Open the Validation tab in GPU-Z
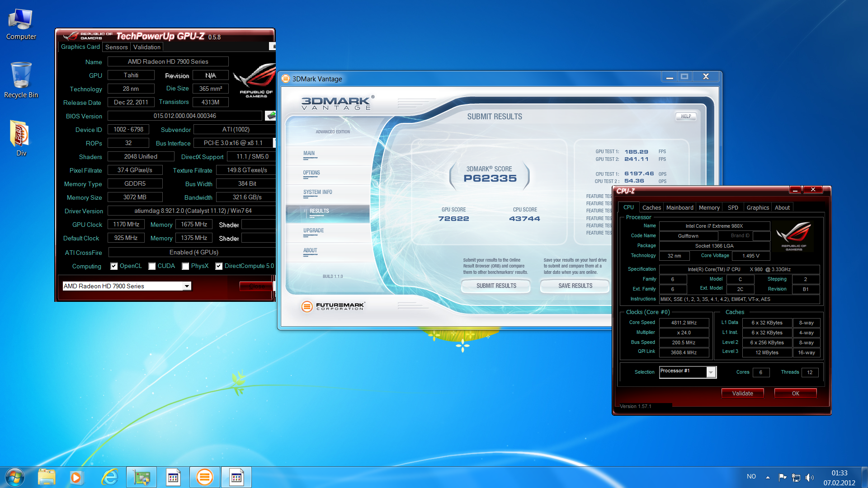This screenshot has height=488, width=868. click(146, 47)
